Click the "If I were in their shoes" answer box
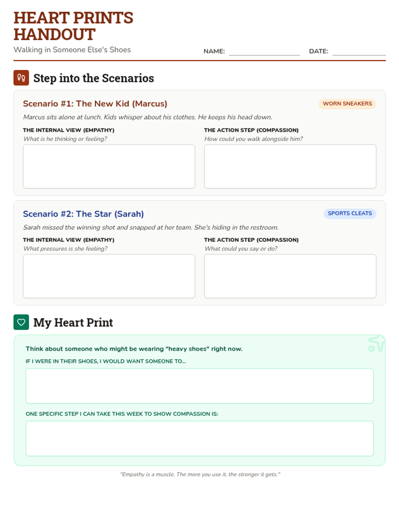Viewport: 399px width, 532px height. click(x=199, y=386)
